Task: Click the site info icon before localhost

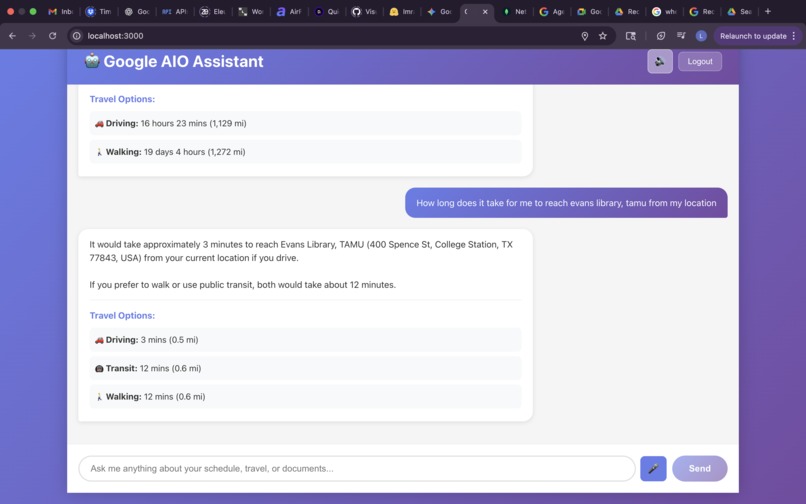Action: [76, 36]
